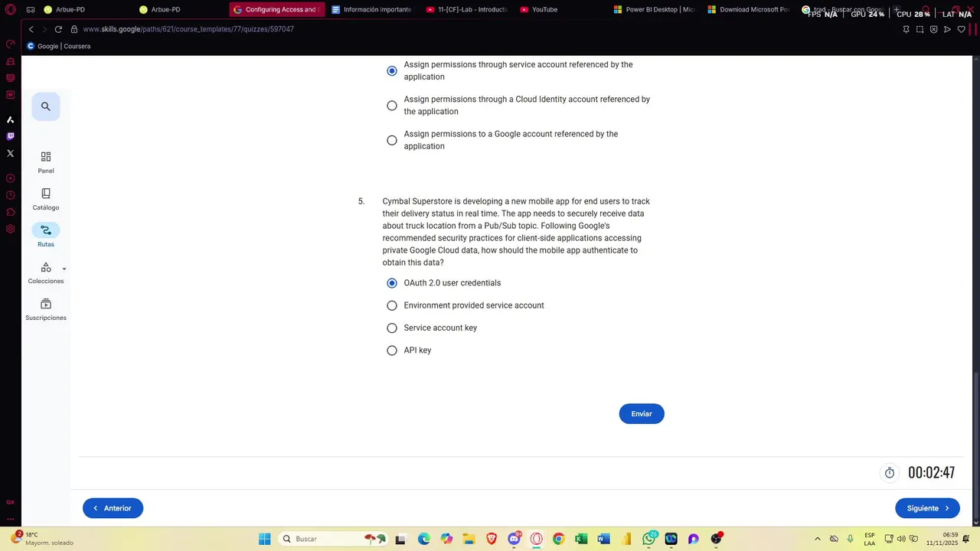980x551 pixels.
Task: Select 'Assign permissions to a Google account' option
Action: pos(392,140)
